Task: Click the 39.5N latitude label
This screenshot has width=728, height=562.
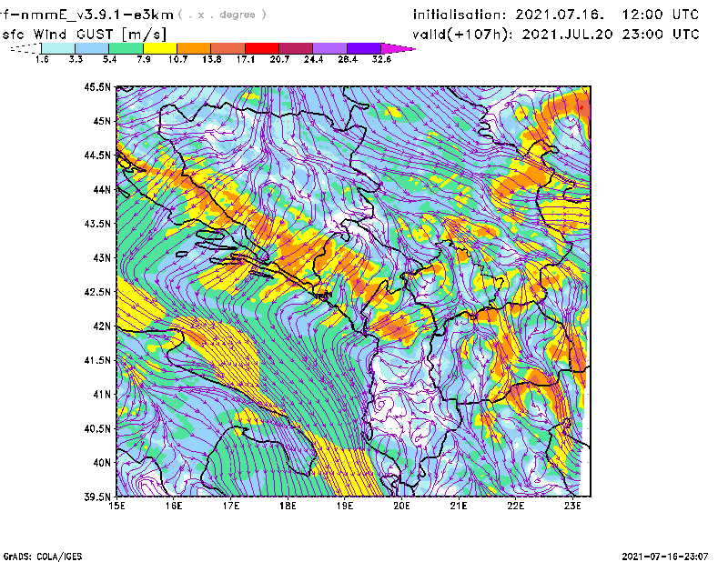Action: tap(97, 497)
